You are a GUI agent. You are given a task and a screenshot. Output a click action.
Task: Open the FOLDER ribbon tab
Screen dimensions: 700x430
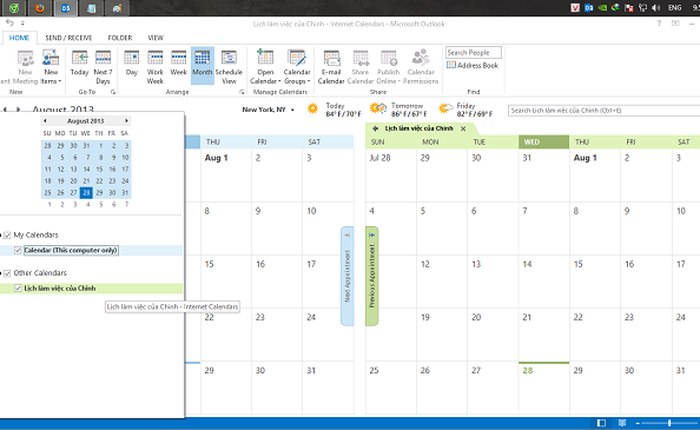click(120, 38)
